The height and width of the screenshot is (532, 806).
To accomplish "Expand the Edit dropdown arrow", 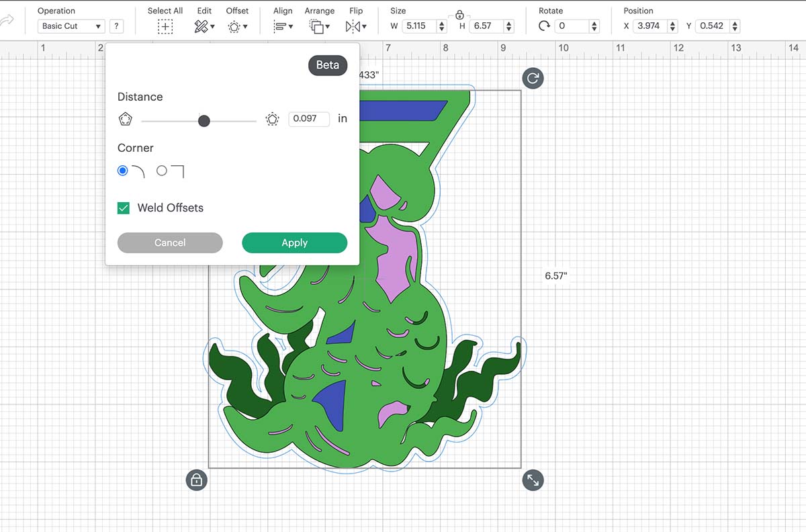I will pyautogui.click(x=212, y=28).
